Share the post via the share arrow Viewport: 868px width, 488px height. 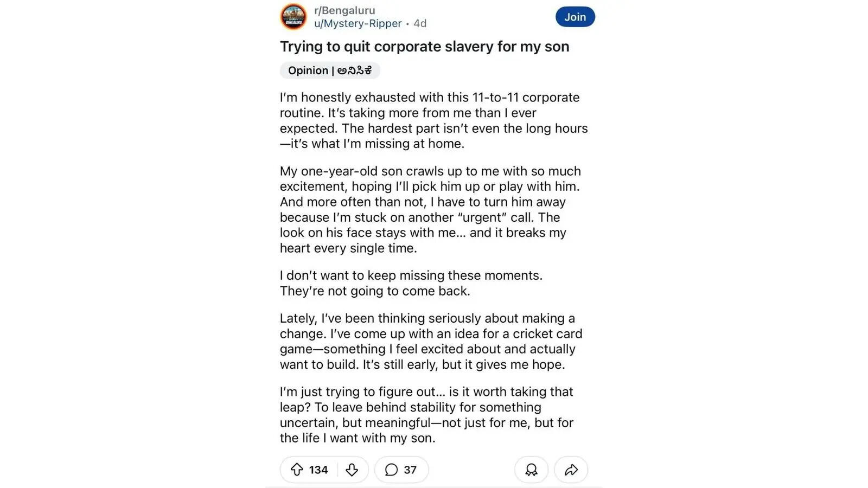click(x=570, y=470)
